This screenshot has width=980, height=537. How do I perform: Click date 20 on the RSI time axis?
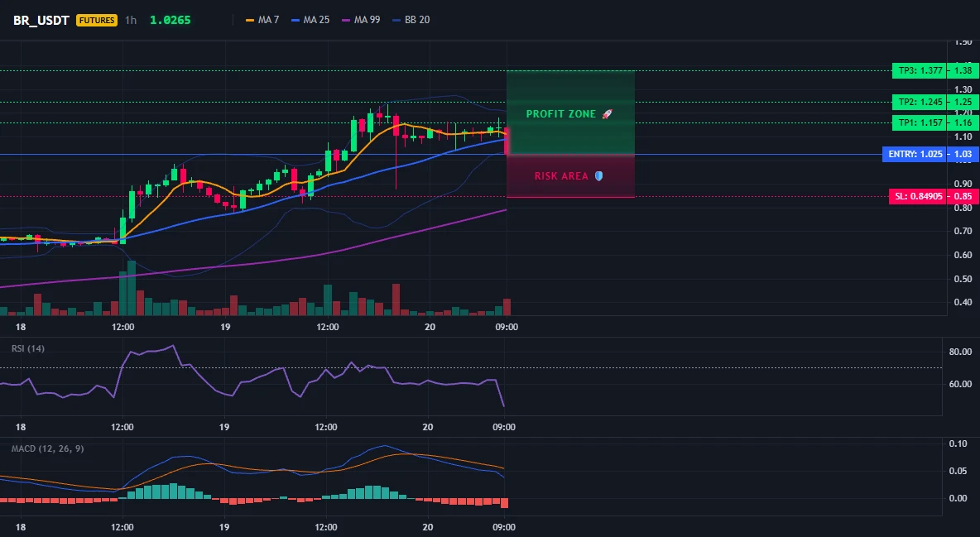tap(427, 427)
